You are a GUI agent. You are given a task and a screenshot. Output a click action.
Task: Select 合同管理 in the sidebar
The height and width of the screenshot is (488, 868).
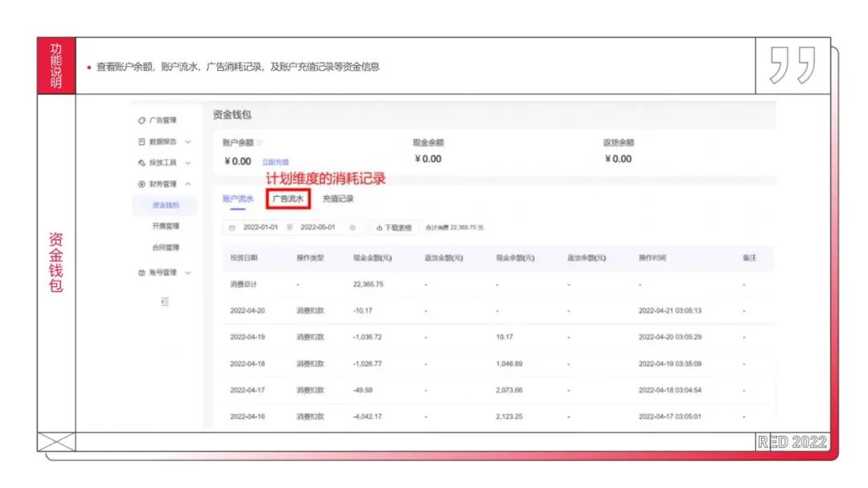pyautogui.click(x=166, y=248)
